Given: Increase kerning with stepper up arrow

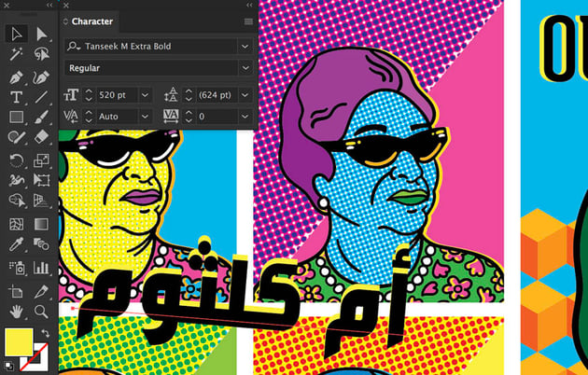Looking at the screenshot, I should (89, 113).
